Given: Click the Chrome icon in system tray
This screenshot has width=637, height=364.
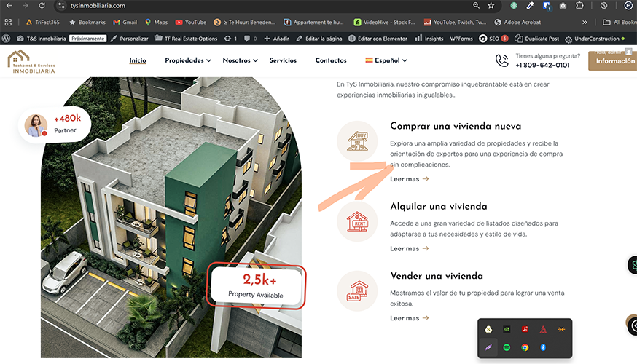Looking at the screenshot, I should pos(525,347).
